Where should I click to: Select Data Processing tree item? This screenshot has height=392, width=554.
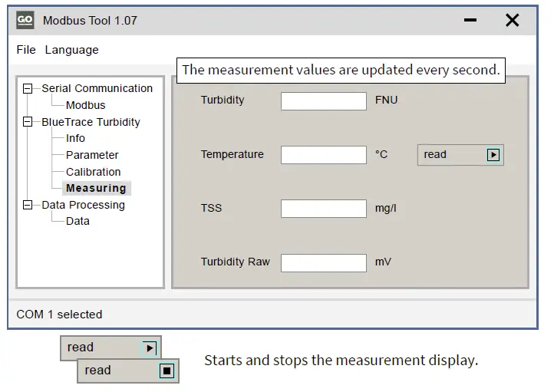coord(83,205)
